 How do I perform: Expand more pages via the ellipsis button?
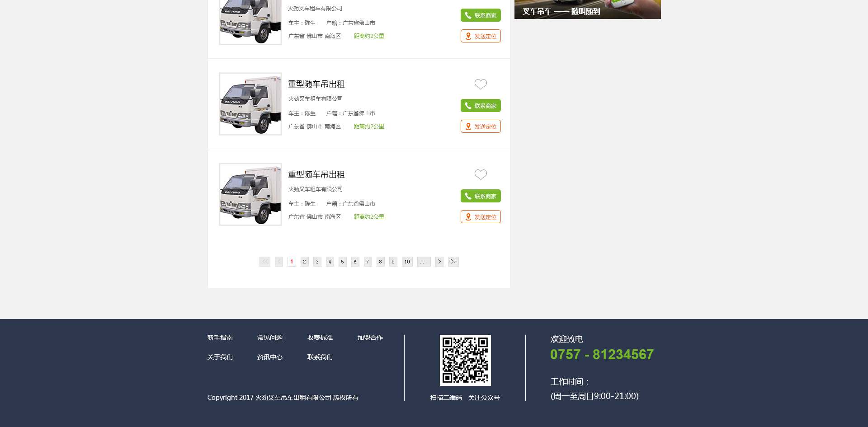[x=424, y=262]
